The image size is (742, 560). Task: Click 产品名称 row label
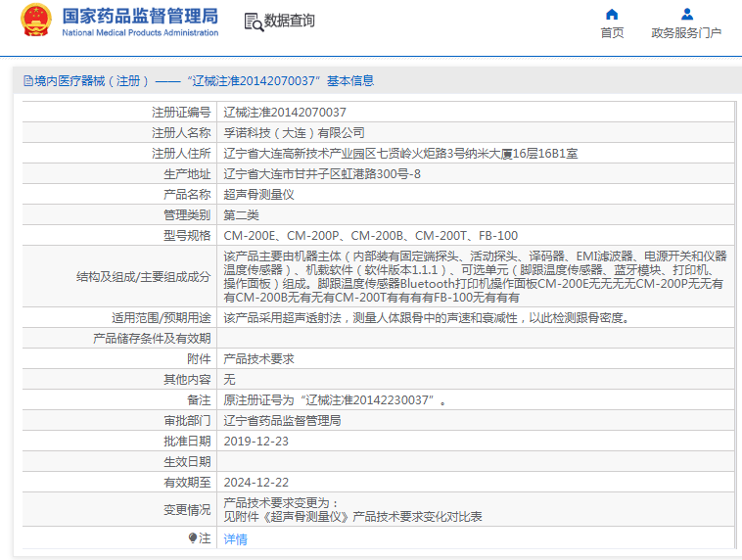pos(187,195)
